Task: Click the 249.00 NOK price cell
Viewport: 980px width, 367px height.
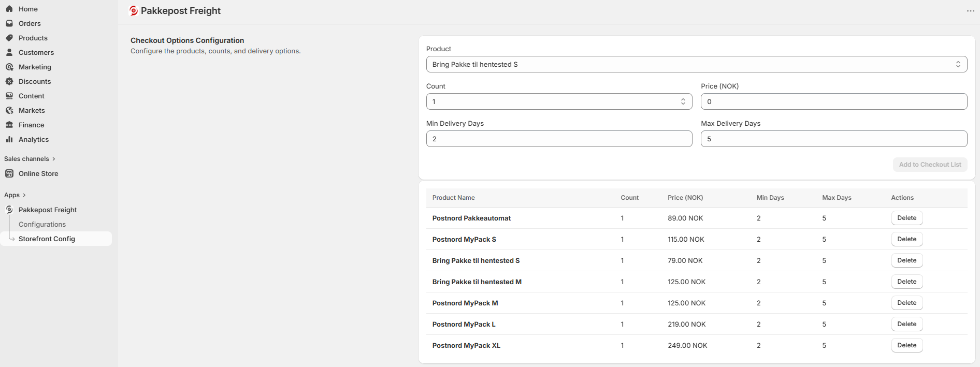Action: point(687,345)
